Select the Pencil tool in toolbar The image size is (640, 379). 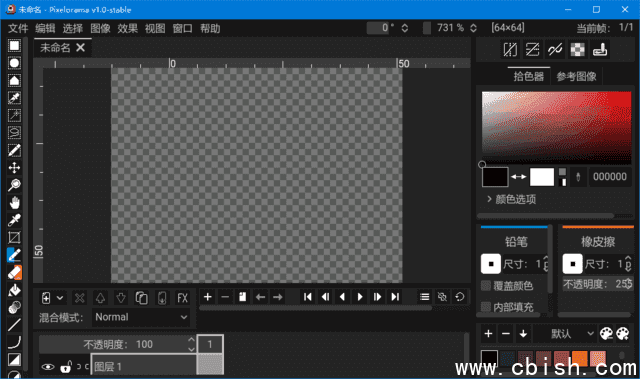tap(14, 255)
